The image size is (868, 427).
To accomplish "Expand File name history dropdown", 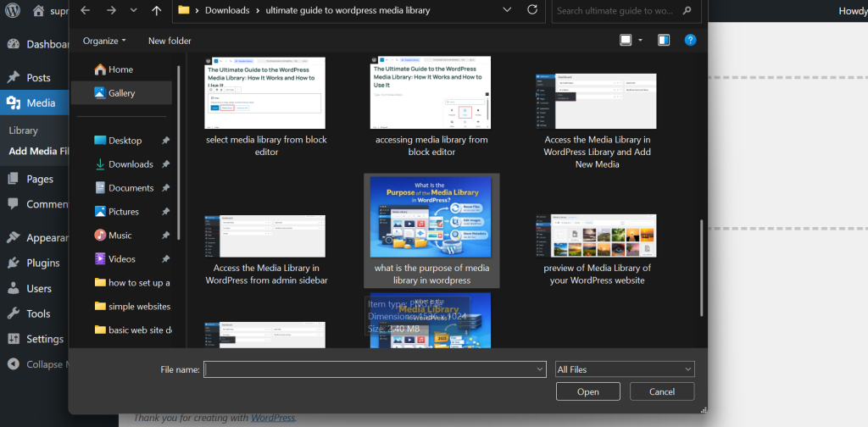I will click(540, 369).
